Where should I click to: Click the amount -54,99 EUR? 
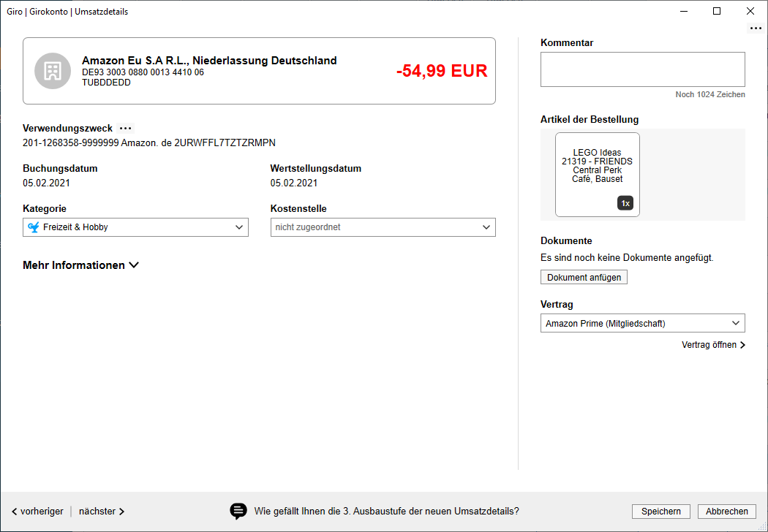click(x=442, y=71)
